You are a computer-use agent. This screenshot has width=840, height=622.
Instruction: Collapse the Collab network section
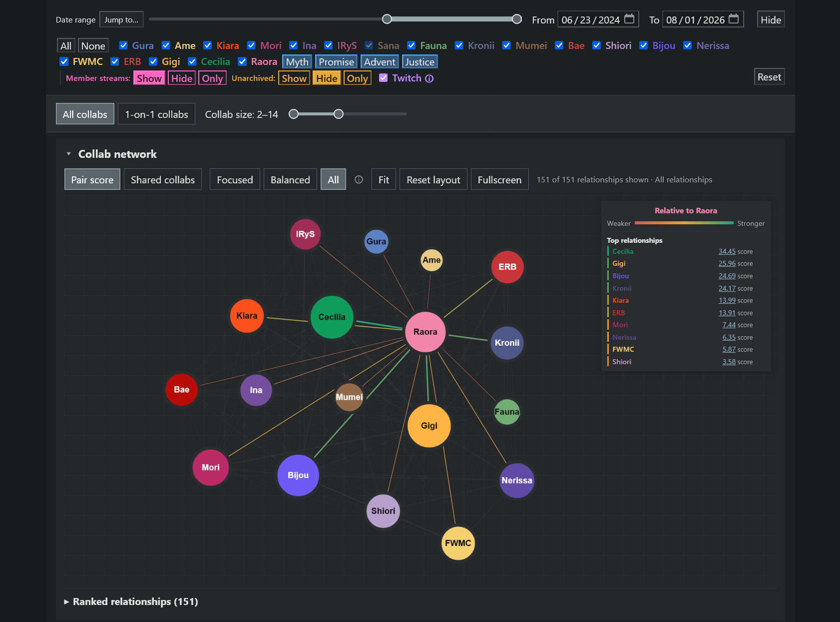(x=68, y=154)
